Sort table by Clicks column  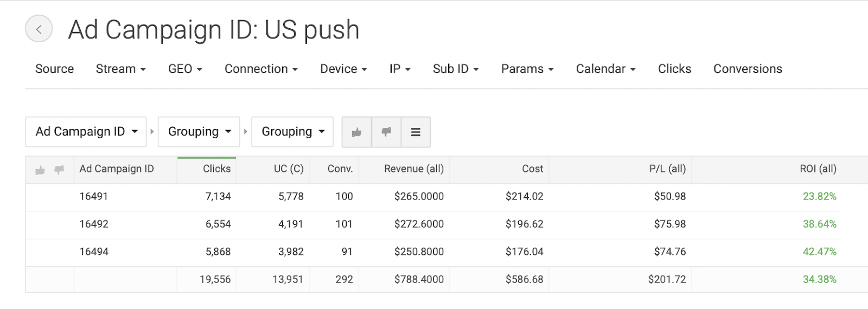click(x=216, y=169)
